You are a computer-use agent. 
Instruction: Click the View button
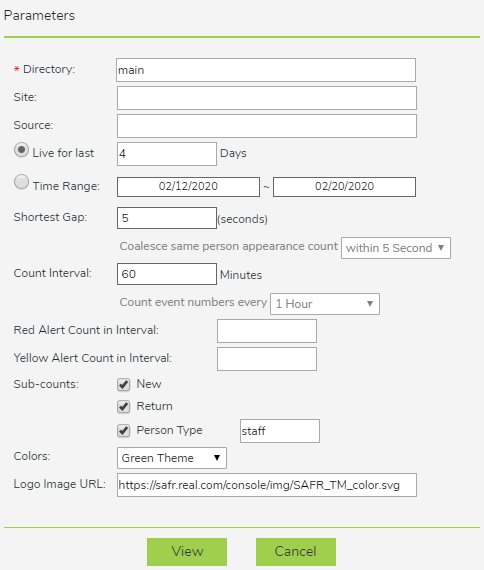pyautogui.click(x=187, y=552)
